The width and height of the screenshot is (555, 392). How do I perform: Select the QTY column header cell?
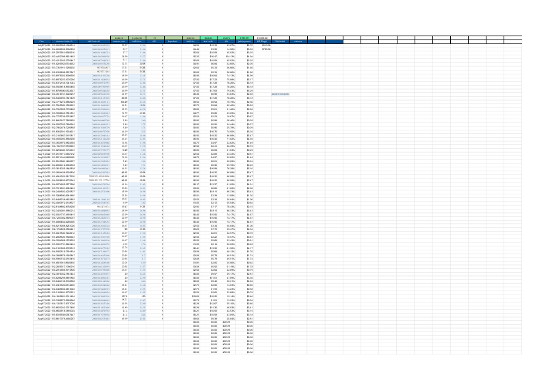tap(155, 42)
